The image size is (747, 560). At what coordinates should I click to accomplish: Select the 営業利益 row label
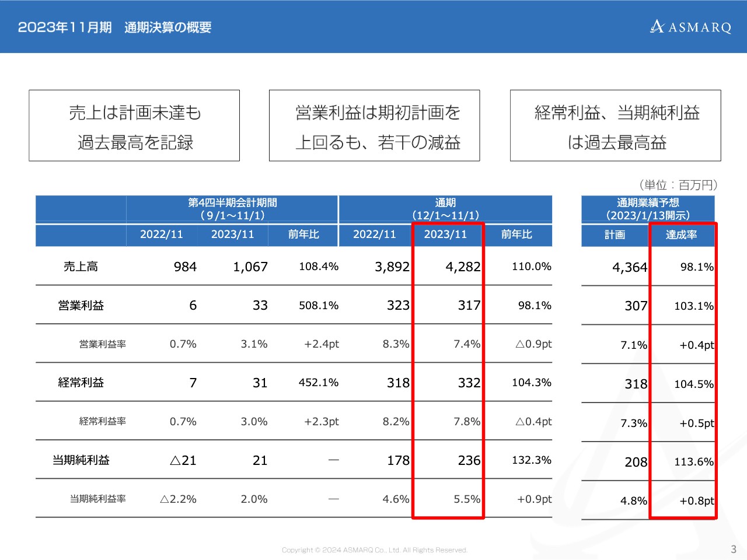pyautogui.click(x=81, y=306)
